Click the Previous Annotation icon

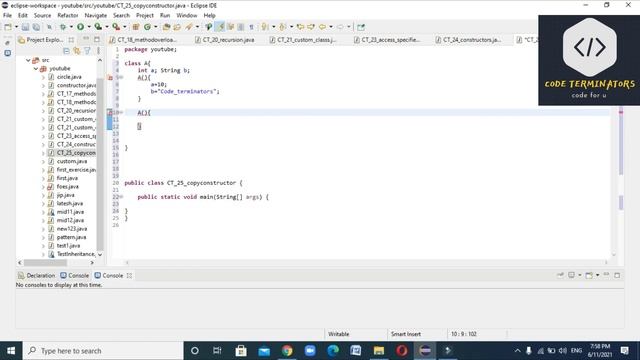(282, 27)
